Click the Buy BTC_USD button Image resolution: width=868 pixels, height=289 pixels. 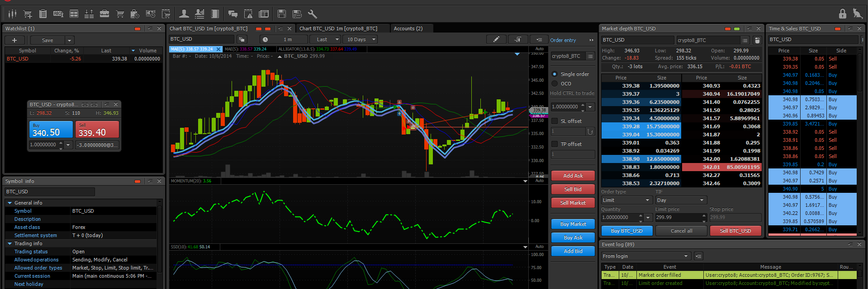pos(626,231)
